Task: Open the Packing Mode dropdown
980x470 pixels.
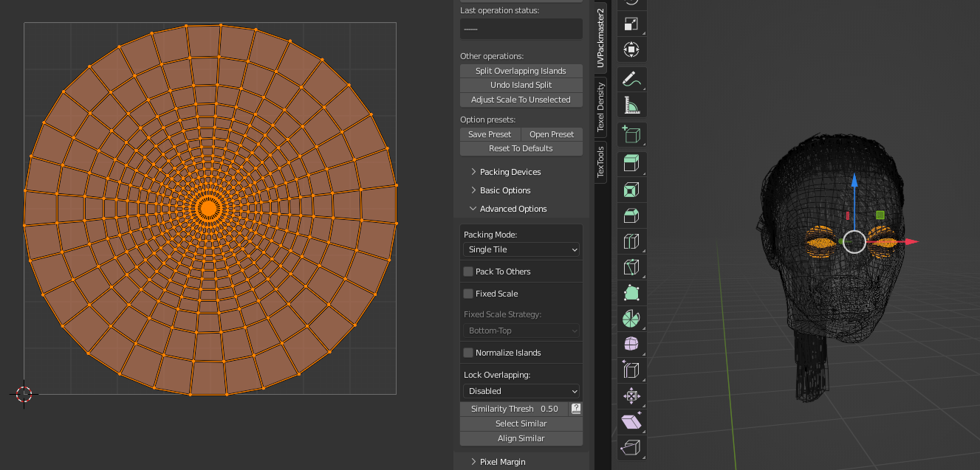Action: [521, 249]
